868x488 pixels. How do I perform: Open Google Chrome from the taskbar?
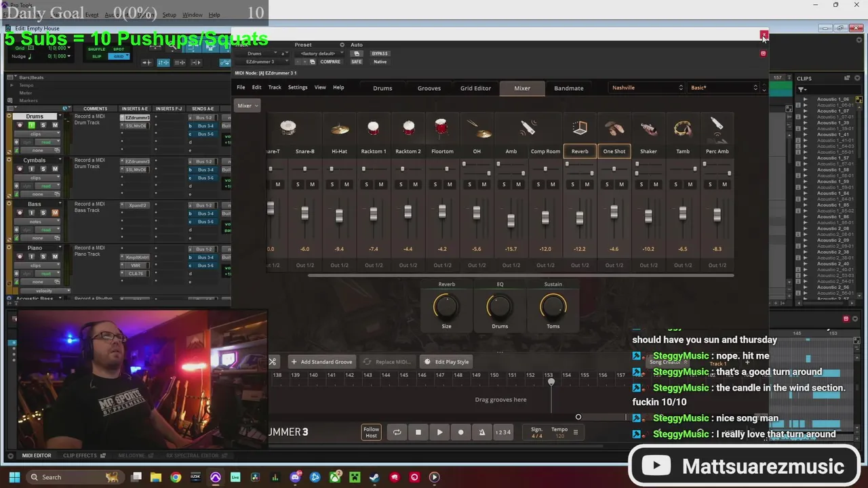click(x=176, y=477)
